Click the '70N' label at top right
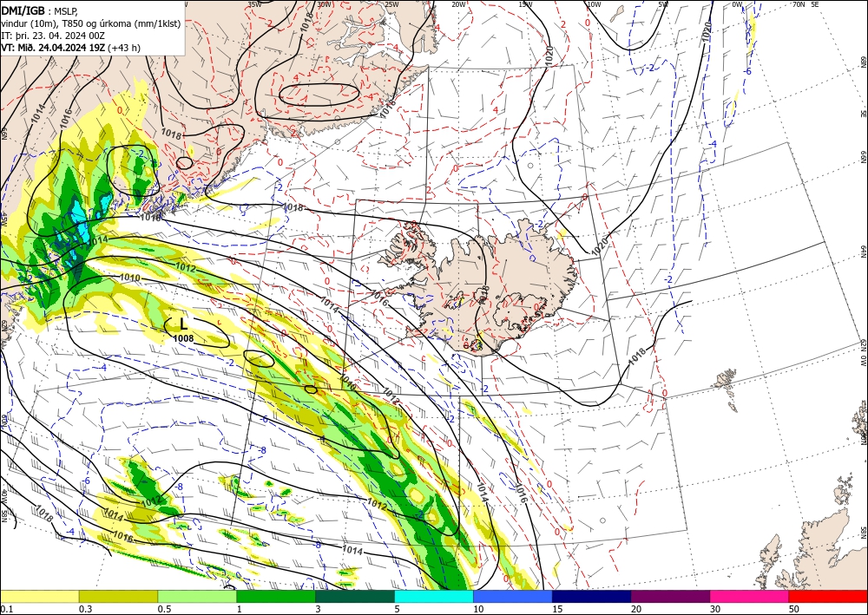The height and width of the screenshot is (615, 868). [799, 4]
